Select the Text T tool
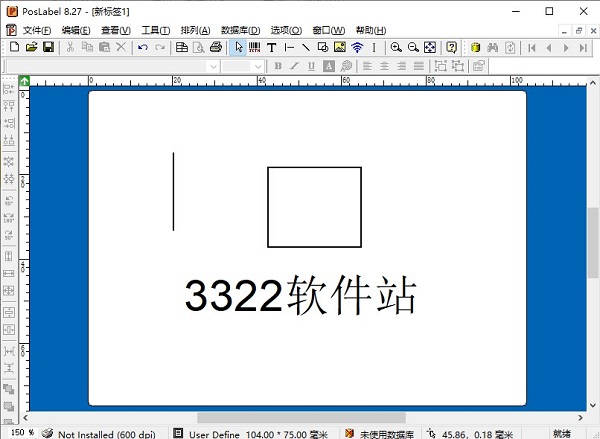 pos(271,47)
